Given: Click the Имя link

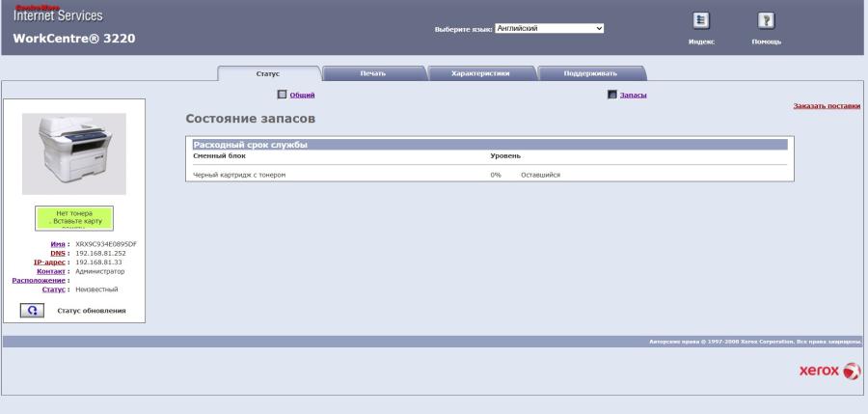Looking at the screenshot, I should point(58,244).
